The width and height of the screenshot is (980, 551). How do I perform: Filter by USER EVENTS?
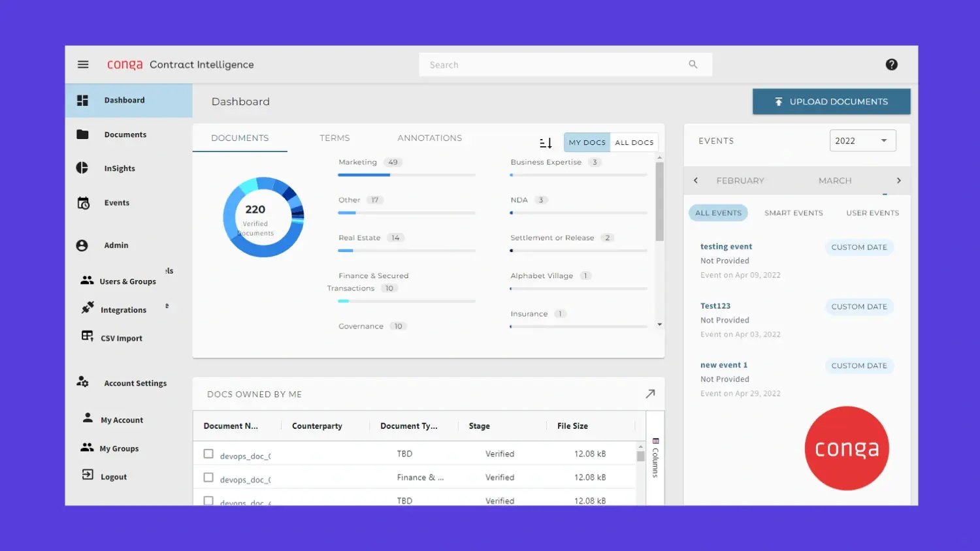(x=872, y=213)
